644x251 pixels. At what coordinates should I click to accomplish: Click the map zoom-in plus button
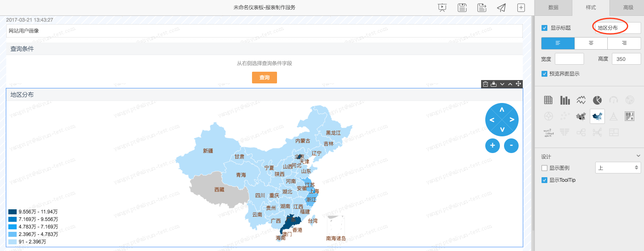[492, 146]
